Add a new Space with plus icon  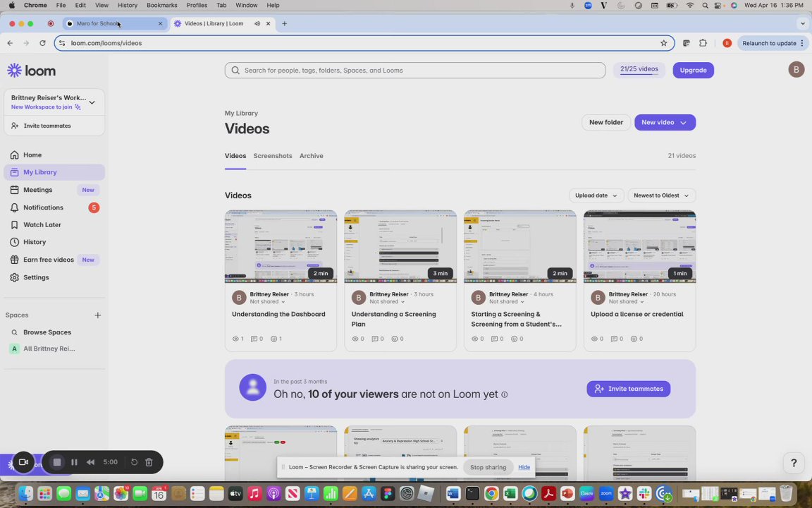(97, 315)
